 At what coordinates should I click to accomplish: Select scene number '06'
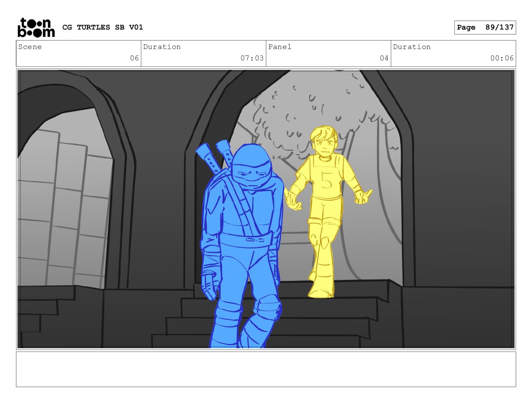tap(134, 58)
